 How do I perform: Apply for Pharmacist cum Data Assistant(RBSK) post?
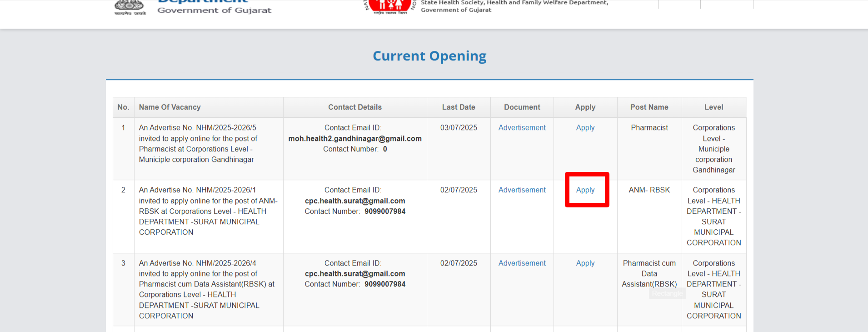coord(585,263)
